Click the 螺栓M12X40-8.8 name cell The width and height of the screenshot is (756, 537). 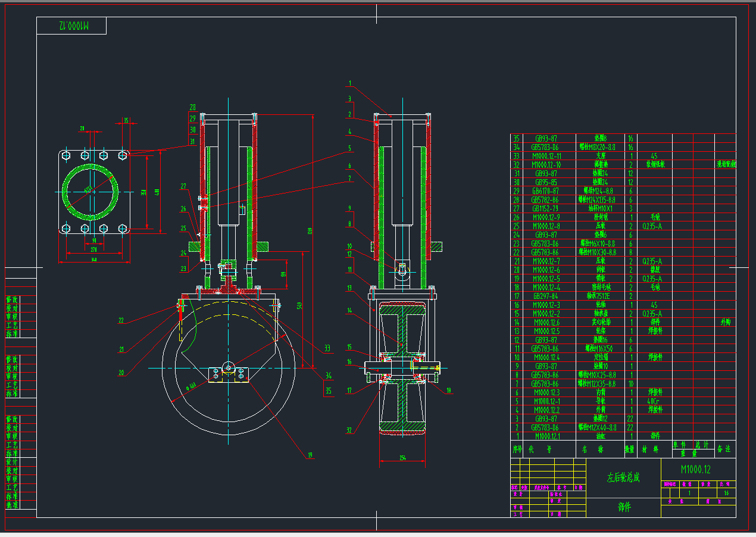click(x=598, y=427)
